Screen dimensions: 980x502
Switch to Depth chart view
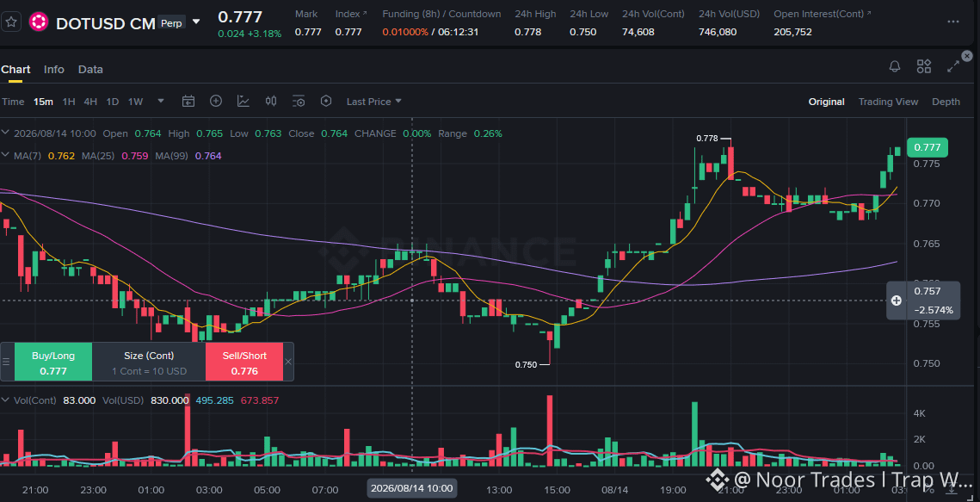946,102
